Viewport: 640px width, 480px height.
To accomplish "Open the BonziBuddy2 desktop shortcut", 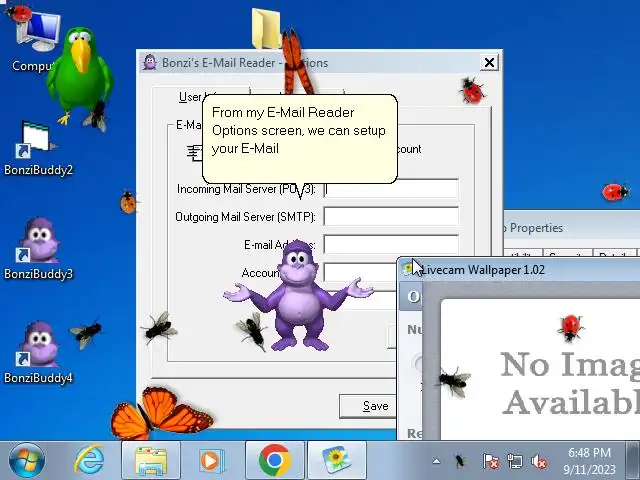I will pyautogui.click(x=38, y=149).
